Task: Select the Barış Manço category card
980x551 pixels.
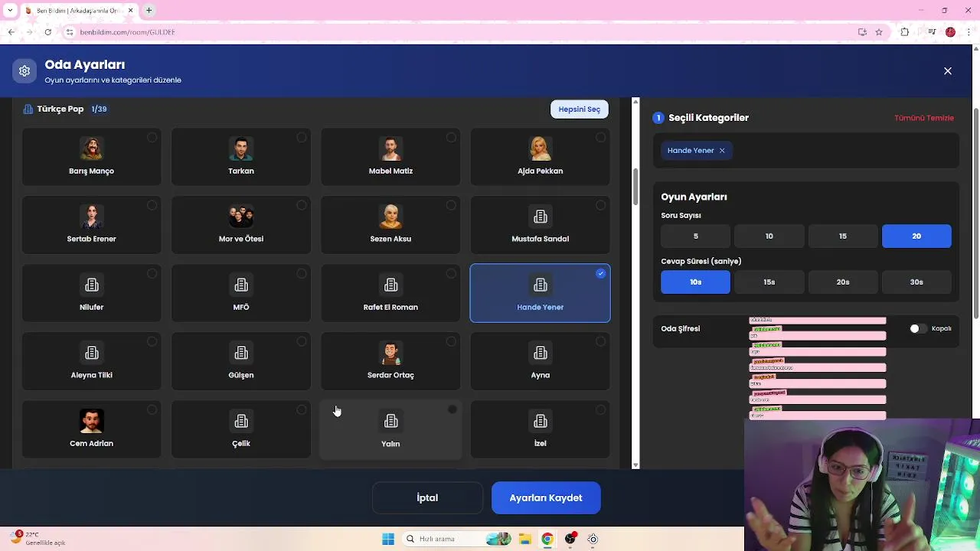Action: click(91, 157)
